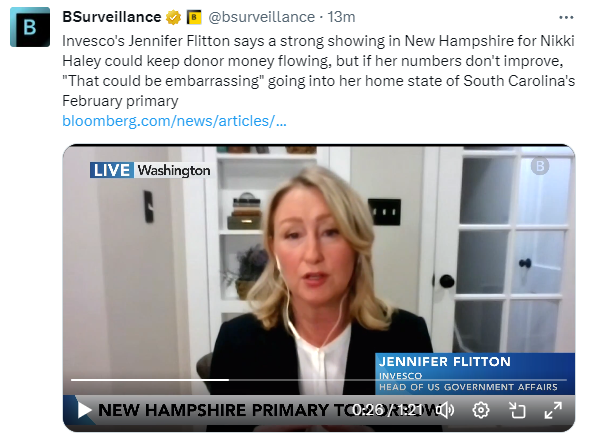Click the BSurveillance display name

pyautogui.click(x=112, y=17)
